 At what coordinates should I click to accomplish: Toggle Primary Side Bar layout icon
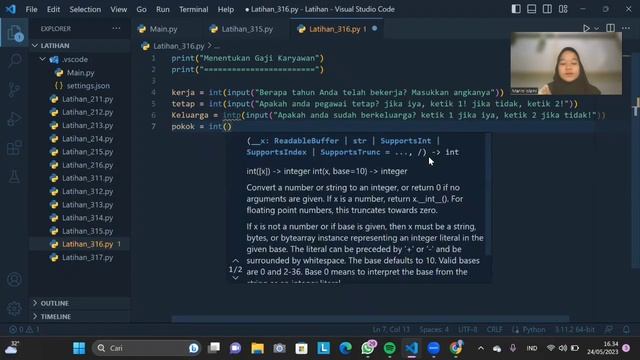click(x=516, y=9)
